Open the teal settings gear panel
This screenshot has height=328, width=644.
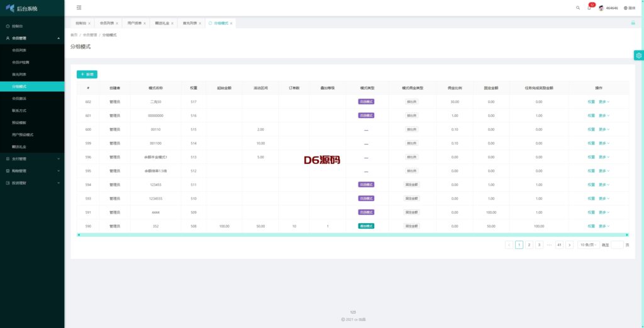639,55
